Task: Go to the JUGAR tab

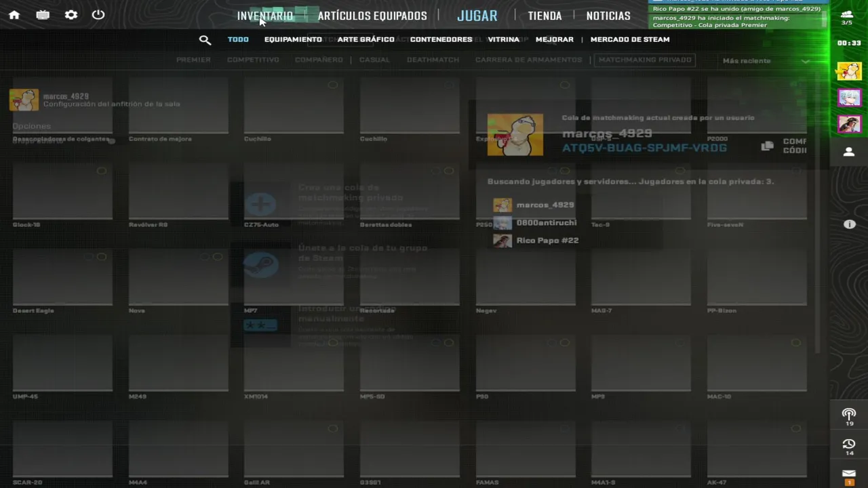Action: [477, 16]
